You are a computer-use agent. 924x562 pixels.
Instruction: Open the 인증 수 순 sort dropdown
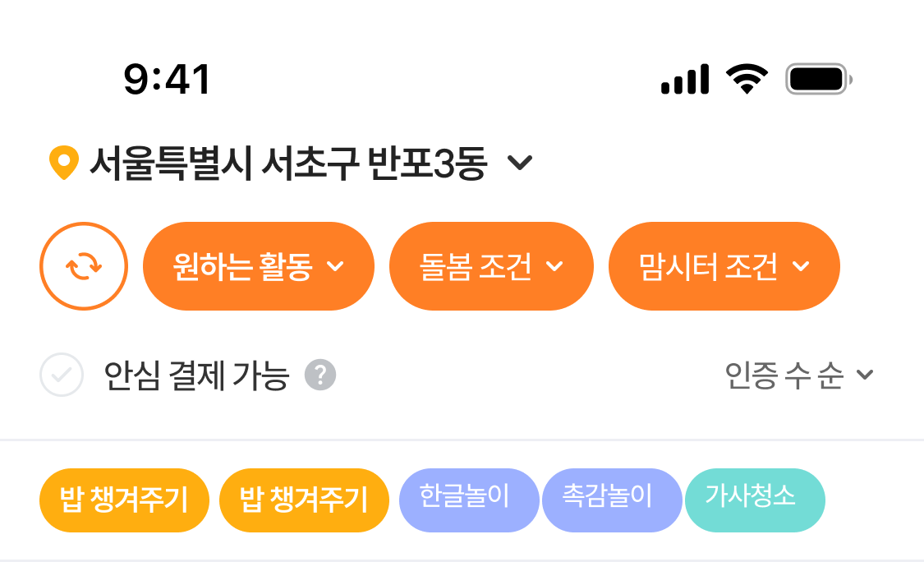(798, 375)
